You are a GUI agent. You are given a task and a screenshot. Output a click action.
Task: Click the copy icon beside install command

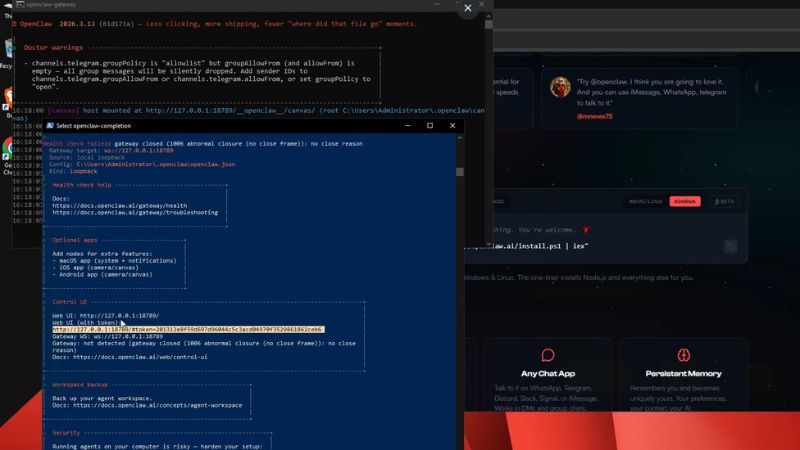730,245
